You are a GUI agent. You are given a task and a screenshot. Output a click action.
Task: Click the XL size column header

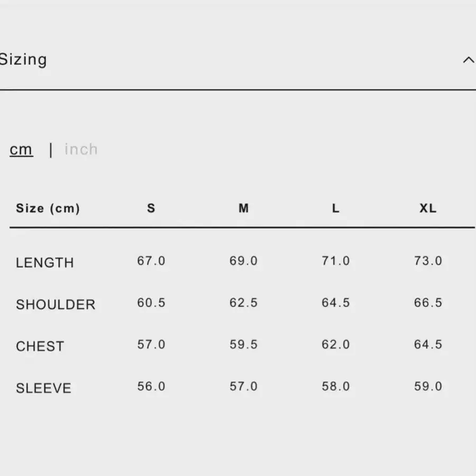coord(428,208)
